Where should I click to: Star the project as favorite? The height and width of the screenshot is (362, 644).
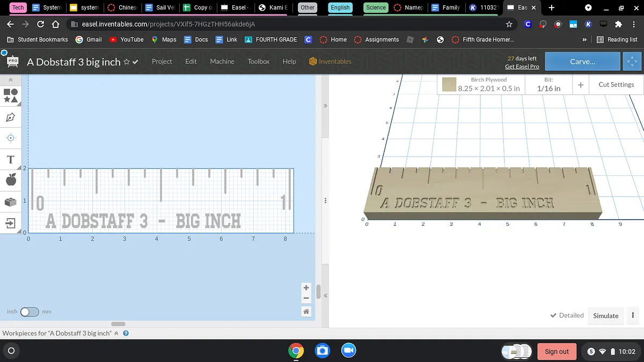[x=127, y=62]
